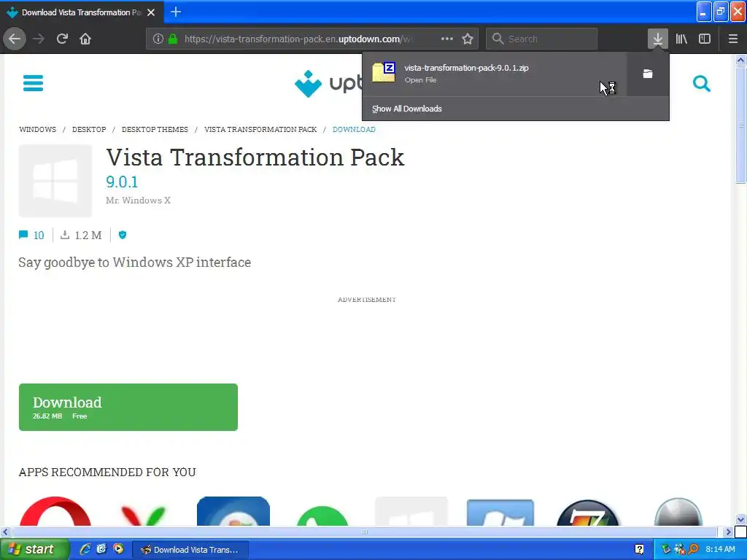Image resolution: width=747 pixels, height=560 pixels.
Task: Open the Uptodown site search magnifier
Action: point(702,84)
